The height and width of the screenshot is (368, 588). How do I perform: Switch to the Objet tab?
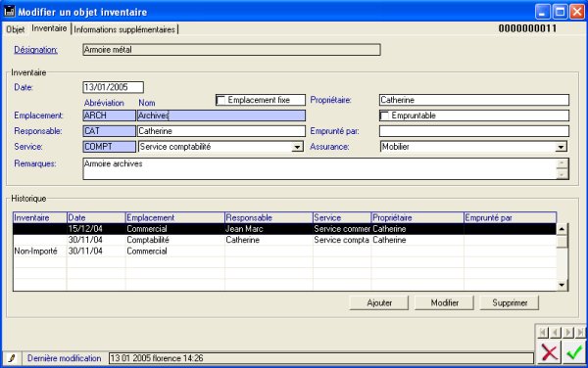pyautogui.click(x=16, y=29)
